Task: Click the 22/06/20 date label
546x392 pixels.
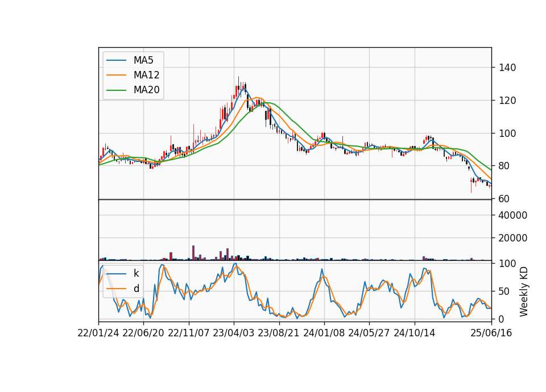Action: click(143, 333)
